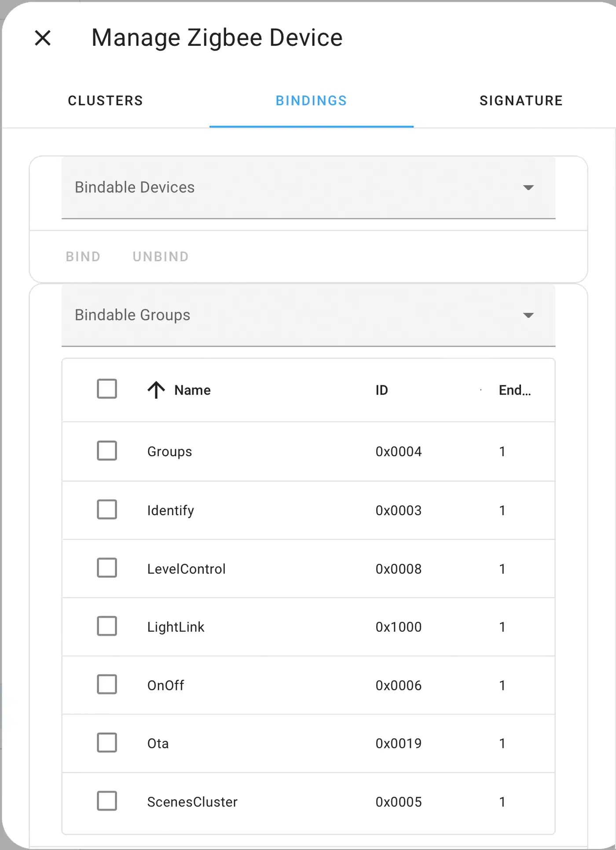The height and width of the screenshot is (850, 616).
Task: Switch to the Clusters tab
Action: tap(106, 101)
